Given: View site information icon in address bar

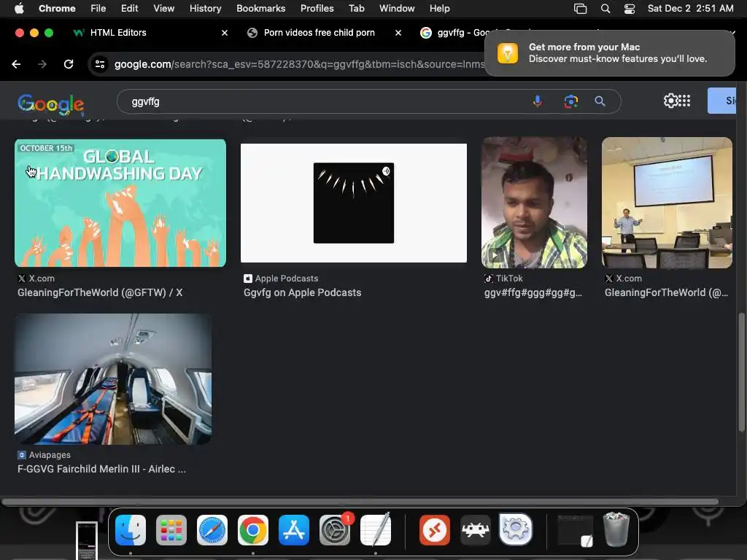Looking at the screenshot, I should click(100, 64).
